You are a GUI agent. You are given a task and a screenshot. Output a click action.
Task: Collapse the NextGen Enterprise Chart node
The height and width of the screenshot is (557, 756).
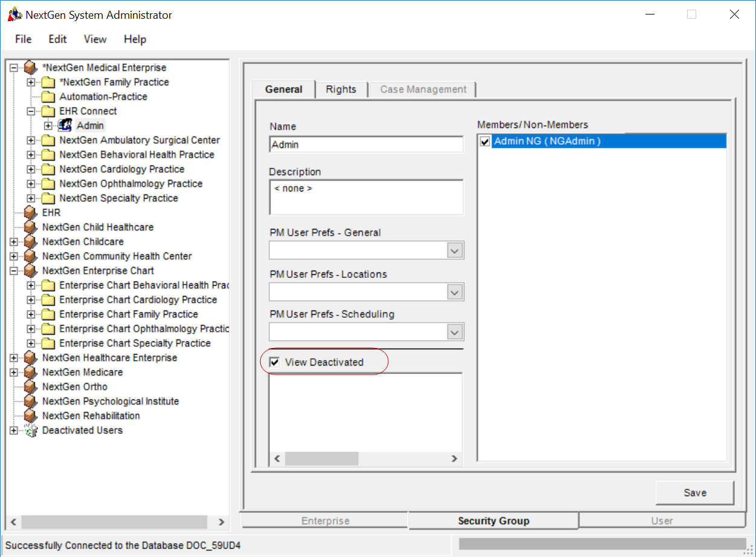(14, 271)
